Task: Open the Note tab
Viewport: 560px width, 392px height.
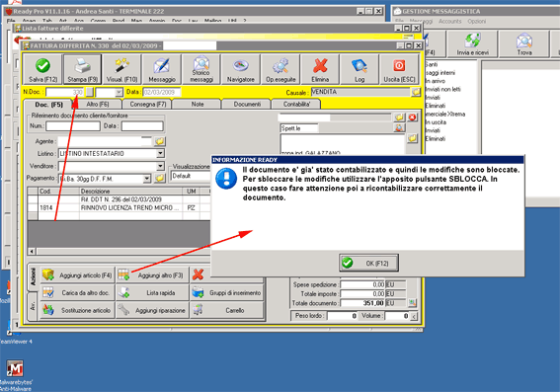Action: pos(198,105)
